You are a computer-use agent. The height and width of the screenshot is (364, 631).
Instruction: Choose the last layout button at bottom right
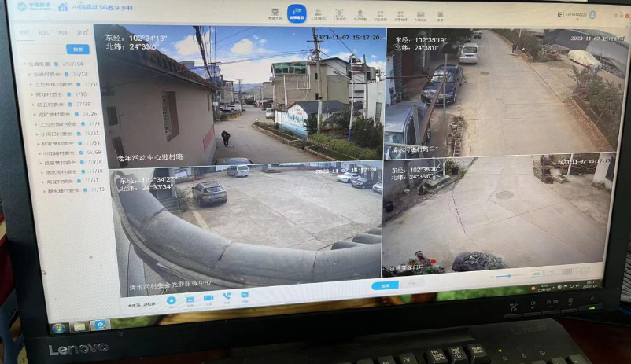(x=585, y=270)
